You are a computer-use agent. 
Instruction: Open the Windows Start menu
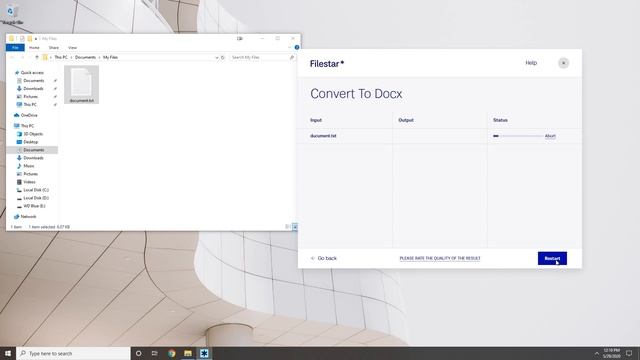(8, 353)
